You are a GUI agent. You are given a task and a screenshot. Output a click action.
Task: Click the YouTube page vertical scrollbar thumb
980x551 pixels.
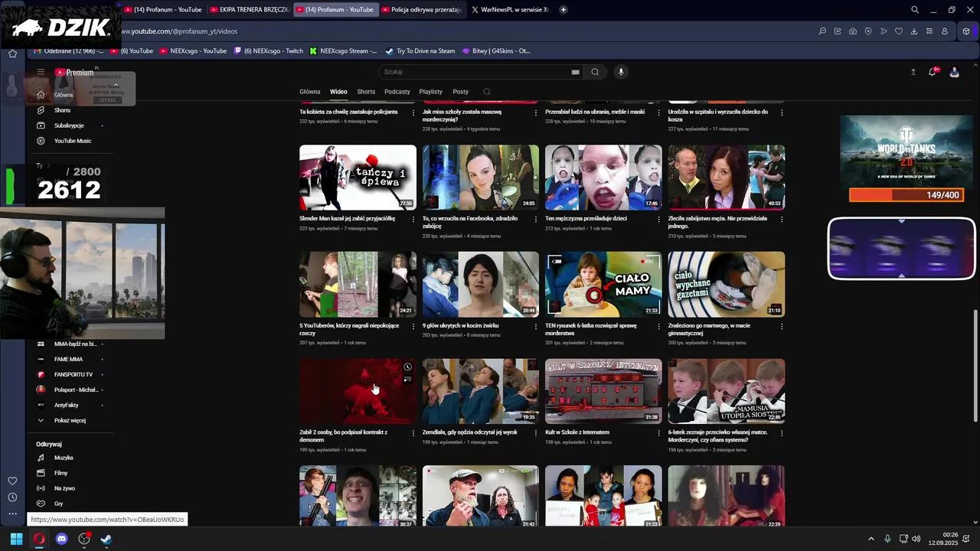pos(975,365)
